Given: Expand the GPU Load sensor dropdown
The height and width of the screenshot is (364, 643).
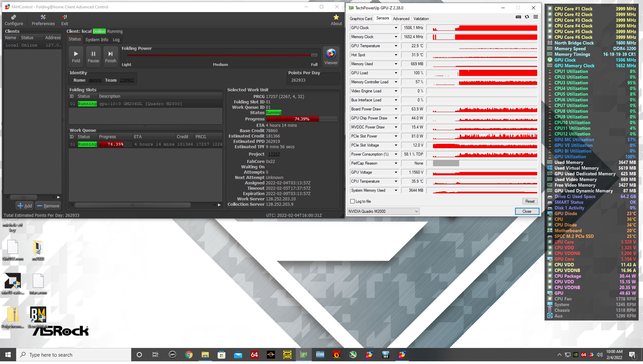Looking at the screenshot, I should tap(396, 73).
